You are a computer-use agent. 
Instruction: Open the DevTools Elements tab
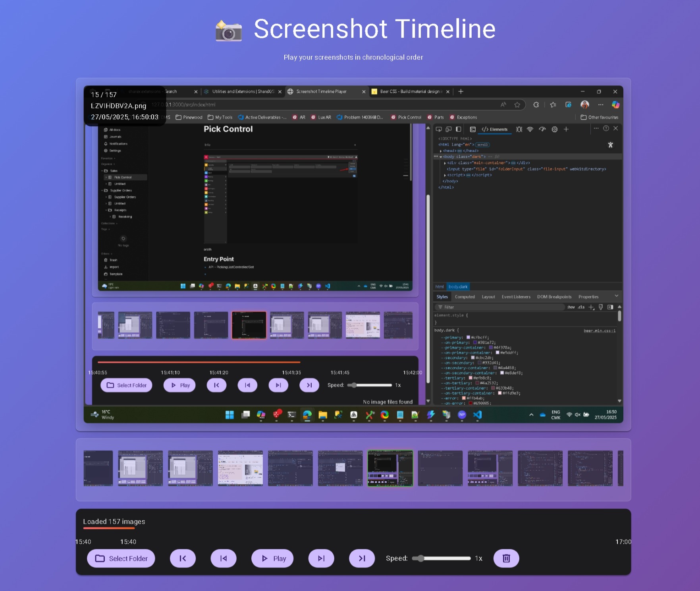coord(495,129)
